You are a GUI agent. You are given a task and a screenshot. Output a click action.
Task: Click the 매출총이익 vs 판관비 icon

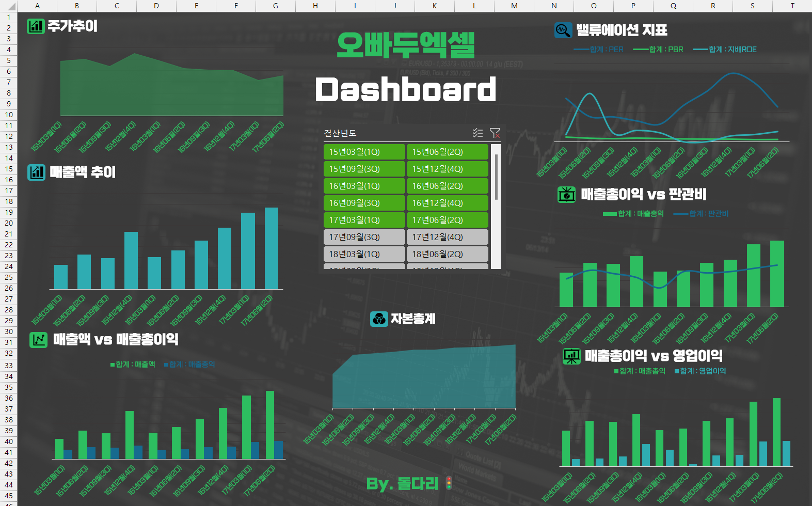click(566, 195)
